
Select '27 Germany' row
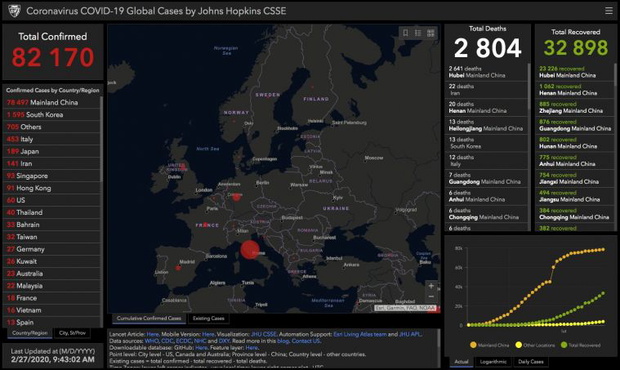tap(52, 249)
